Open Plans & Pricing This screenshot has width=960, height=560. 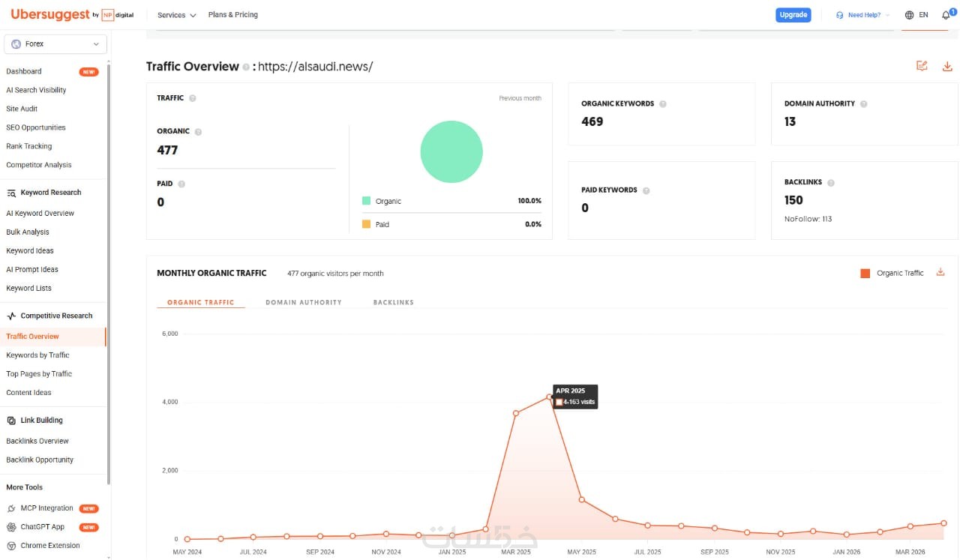[x=233, y=15]
